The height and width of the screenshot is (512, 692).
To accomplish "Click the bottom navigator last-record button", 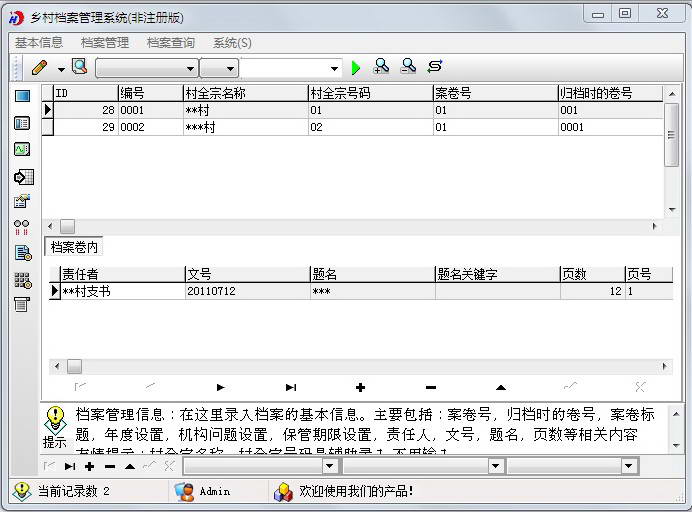I will coord(70,466).
